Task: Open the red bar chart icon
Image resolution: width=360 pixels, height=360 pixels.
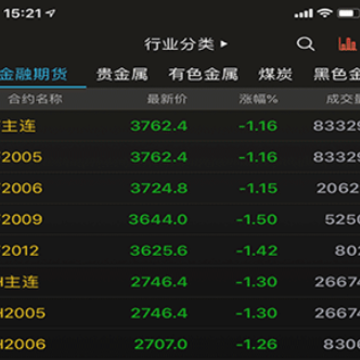Action: click(x=348, y=44)
